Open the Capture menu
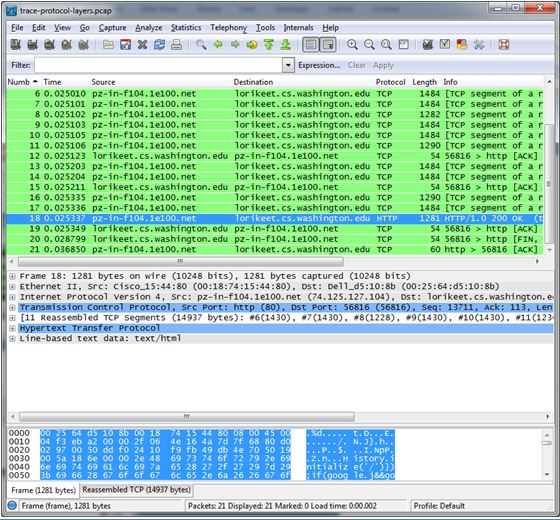This screenshot has width=560, height=520. point(112,28)
